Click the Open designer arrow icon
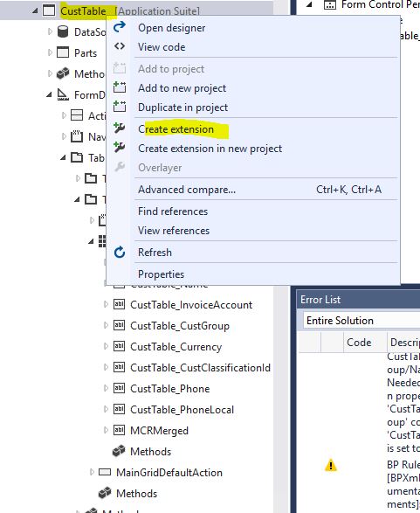This screenshot has height=513, width=420. pyautogui.click(x=120, y=27)
